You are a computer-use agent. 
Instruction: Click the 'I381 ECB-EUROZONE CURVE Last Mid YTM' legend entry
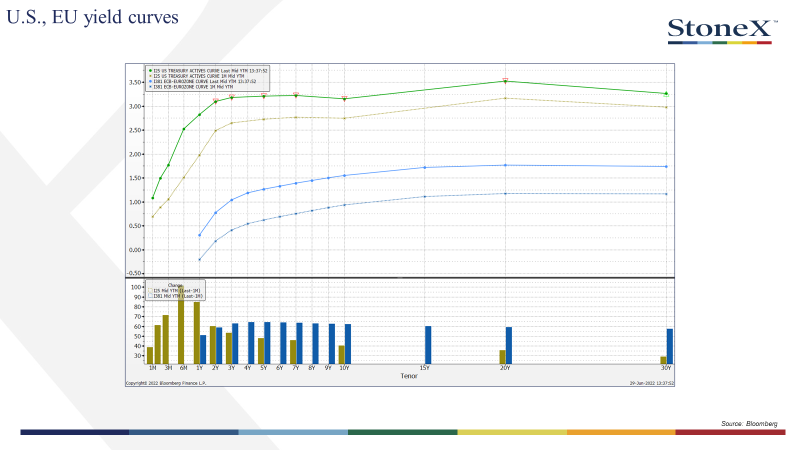(x=204, y=82)
